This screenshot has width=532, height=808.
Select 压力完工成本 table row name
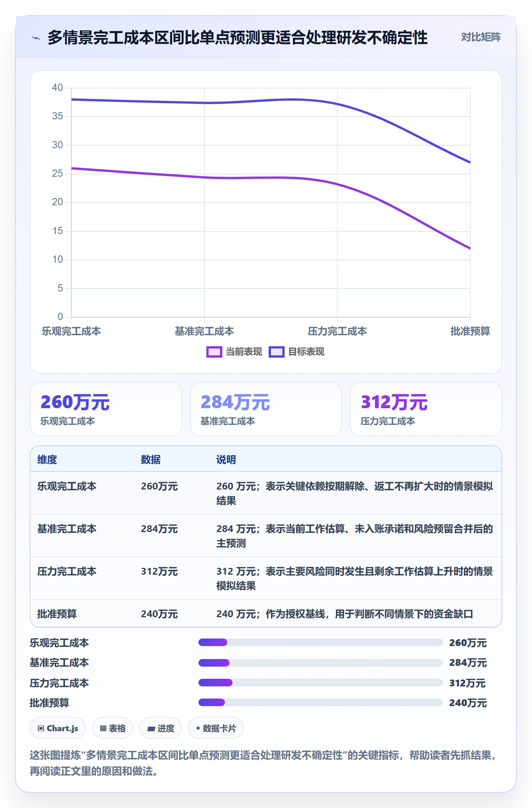click(x=67, y=572)
